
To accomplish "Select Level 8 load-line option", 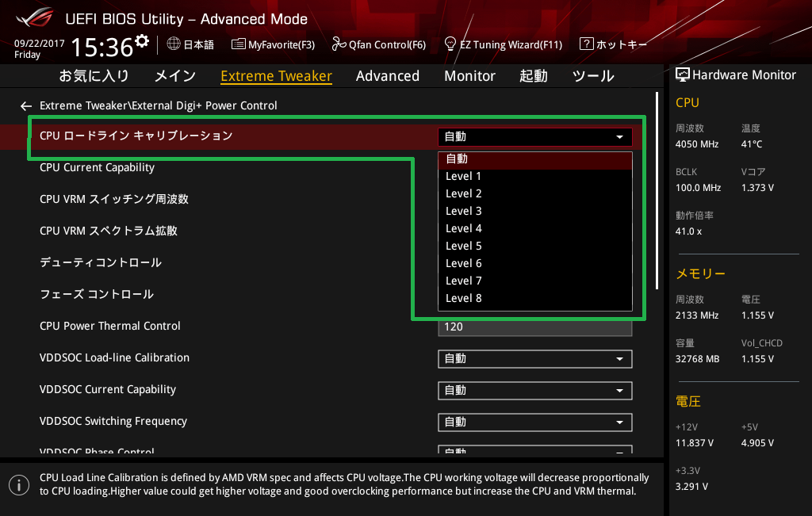I will [535, 299].
